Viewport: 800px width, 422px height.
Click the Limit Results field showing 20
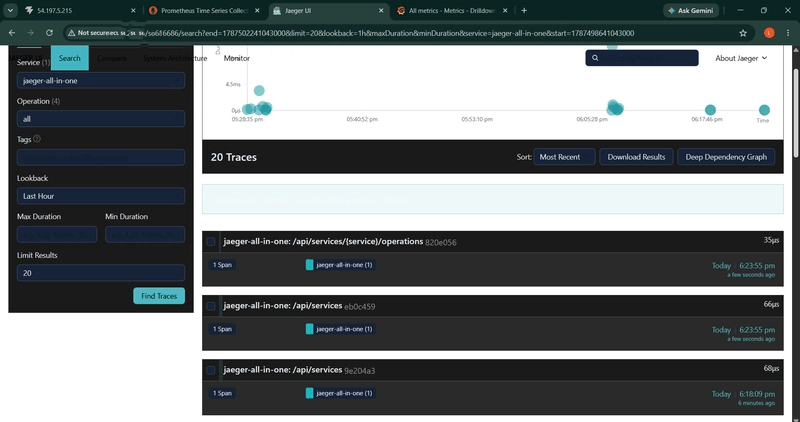[101, 273]
